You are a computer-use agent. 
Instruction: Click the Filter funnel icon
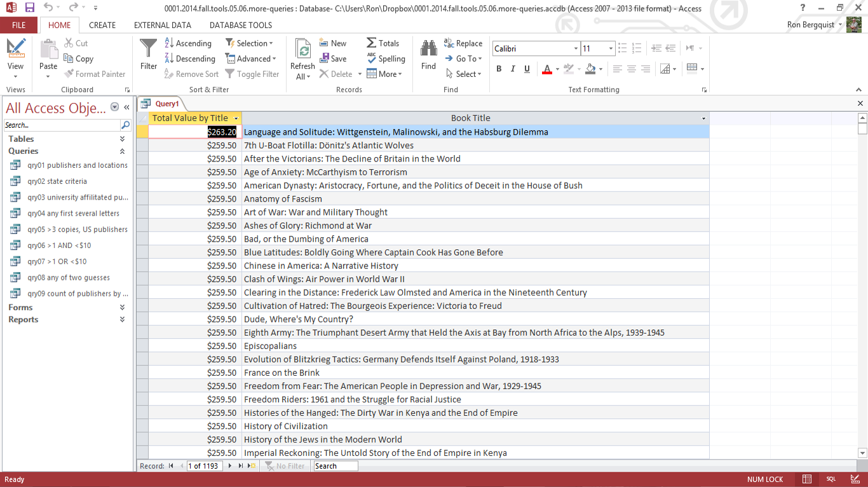coord(148,48)
